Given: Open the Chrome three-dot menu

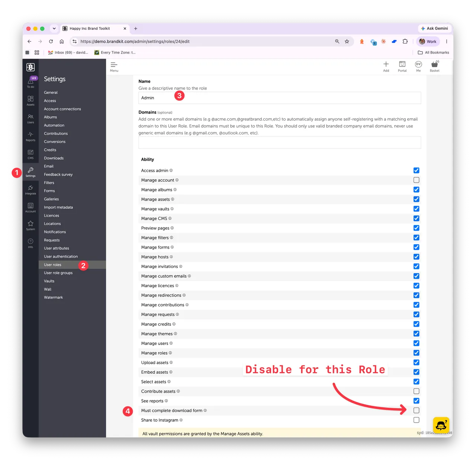Looking at the screenshot, I should coord(447,41).
